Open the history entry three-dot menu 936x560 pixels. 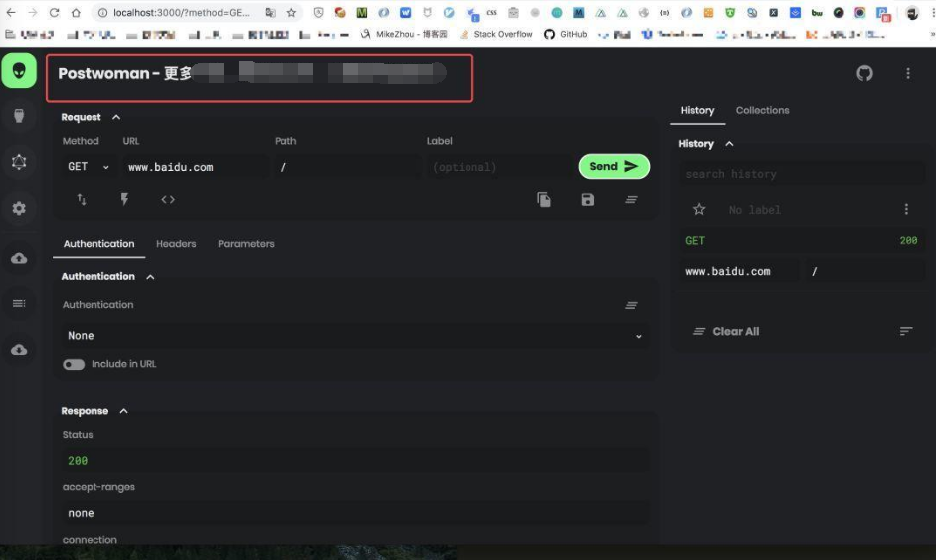tap(906, 209)
